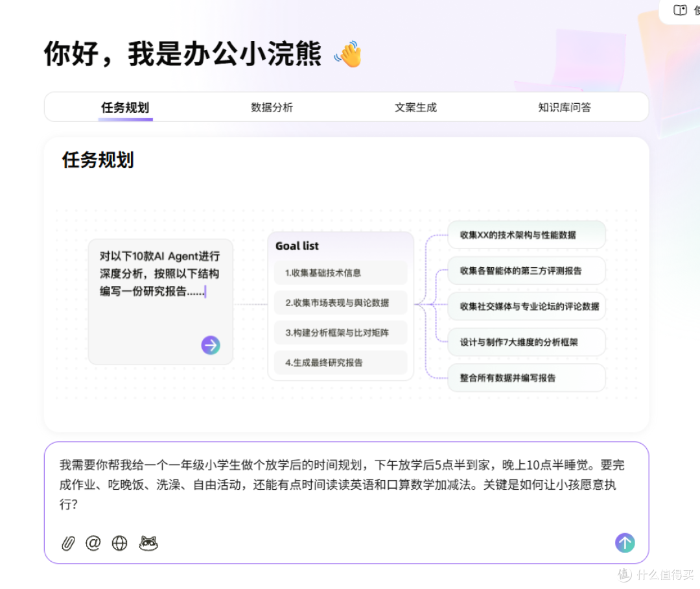Click the globe web search icon

click(x=119, y=543)
